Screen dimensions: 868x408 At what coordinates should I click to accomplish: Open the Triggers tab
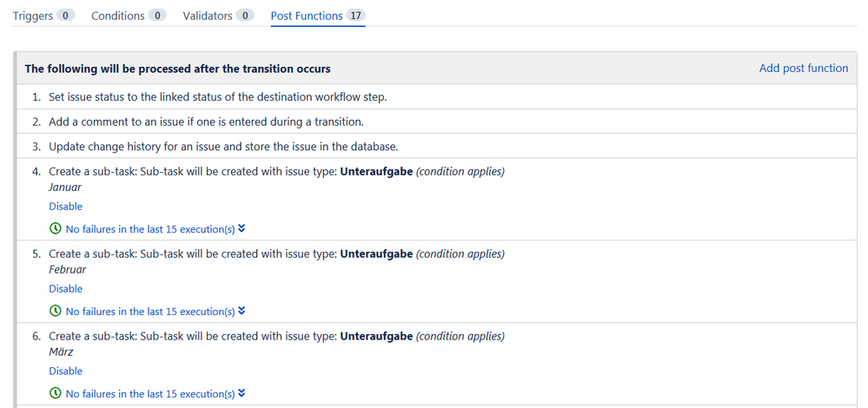(43, 16)
